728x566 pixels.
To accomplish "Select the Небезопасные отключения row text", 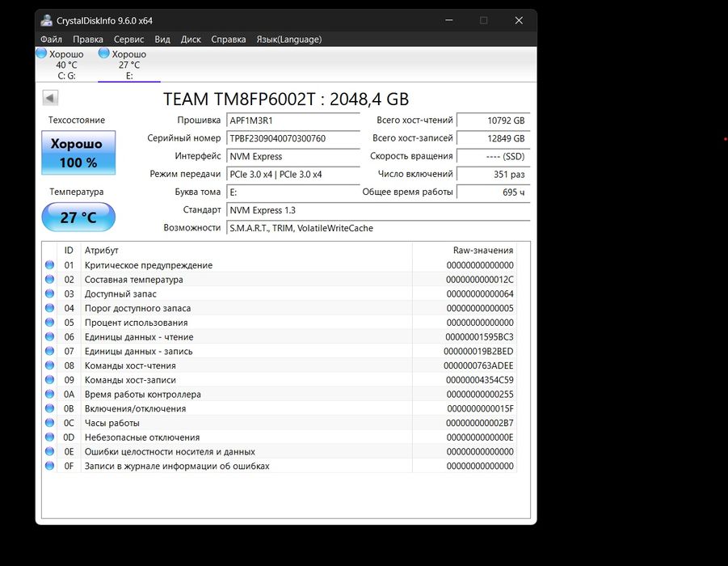I will coord(142,437).
